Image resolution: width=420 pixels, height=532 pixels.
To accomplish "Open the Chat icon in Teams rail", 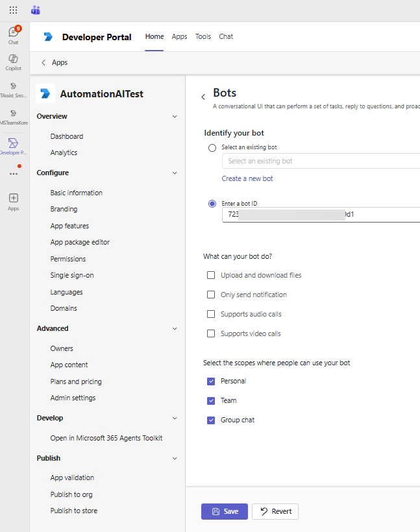I will (x=13, y=34).
